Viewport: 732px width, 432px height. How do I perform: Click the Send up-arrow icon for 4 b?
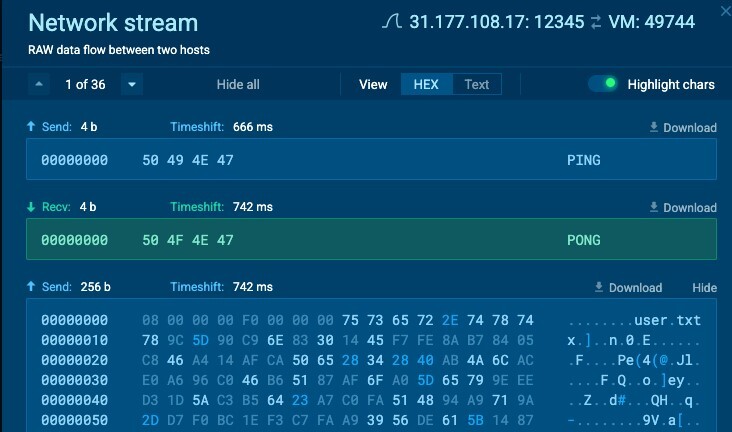tap(31, 126)
